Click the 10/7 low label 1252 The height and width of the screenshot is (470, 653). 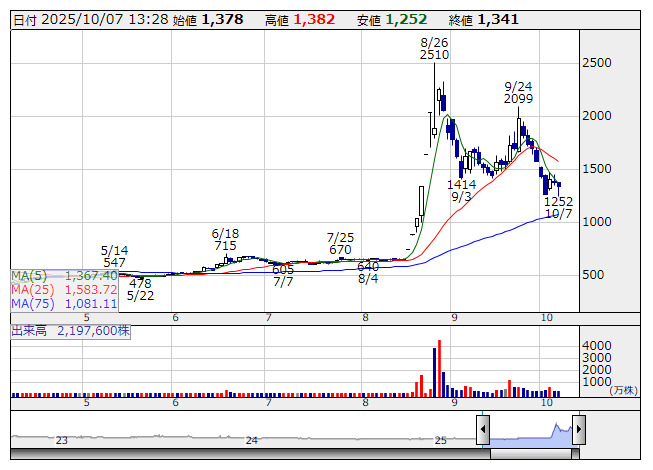pyautogui.click(x=558, y=202)
